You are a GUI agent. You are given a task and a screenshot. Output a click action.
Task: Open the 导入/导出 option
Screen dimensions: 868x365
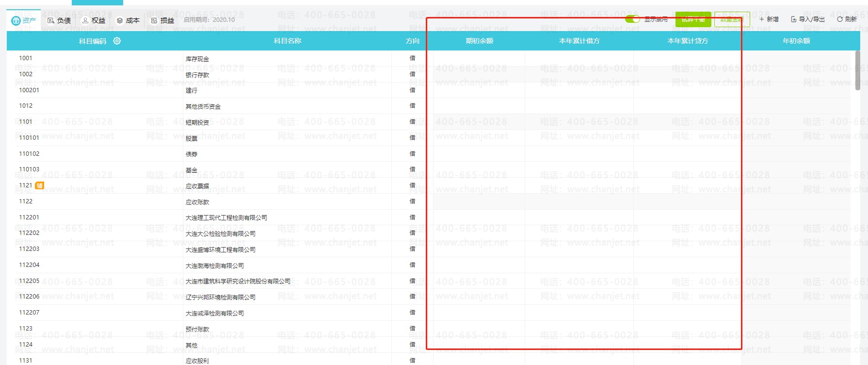point(808,19)
